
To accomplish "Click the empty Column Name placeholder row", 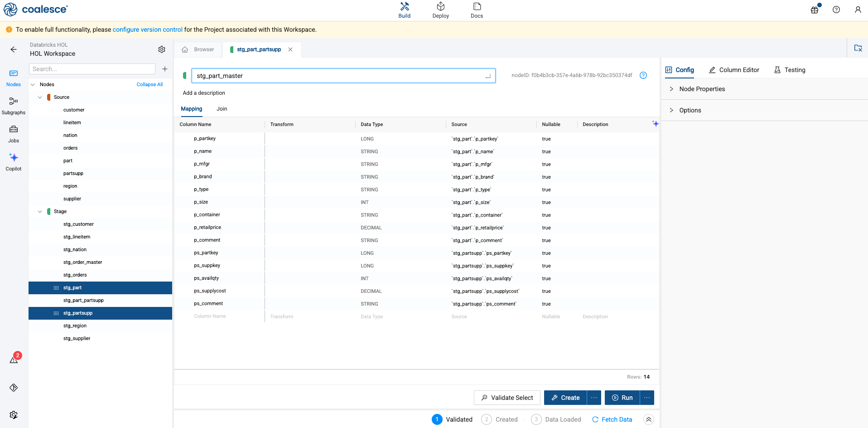I will coord(210,316).
